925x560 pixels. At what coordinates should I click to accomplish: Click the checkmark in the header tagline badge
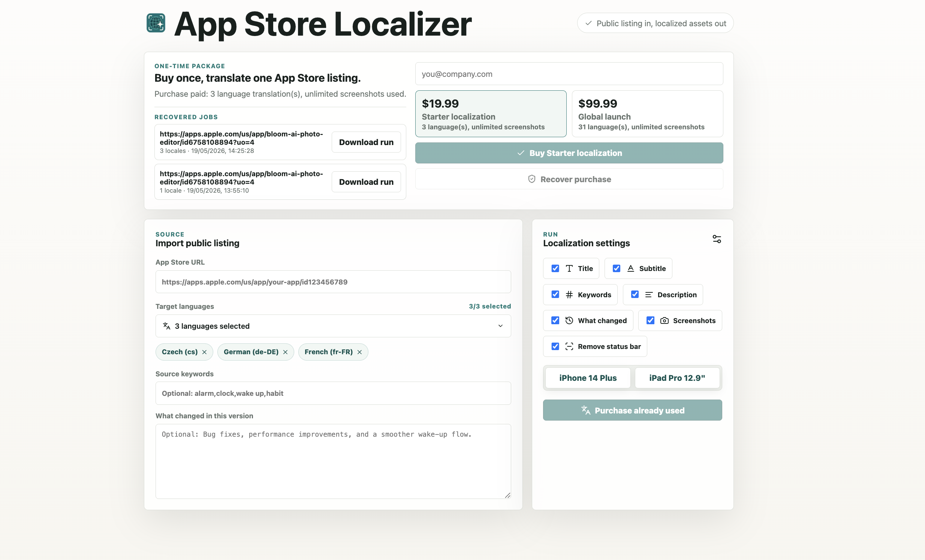[589, 23]
